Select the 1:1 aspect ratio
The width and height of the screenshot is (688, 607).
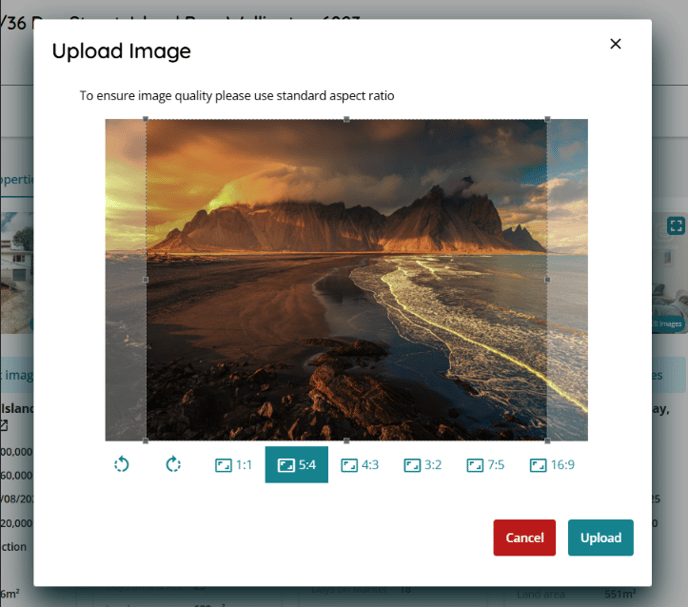tap(233, 465)
